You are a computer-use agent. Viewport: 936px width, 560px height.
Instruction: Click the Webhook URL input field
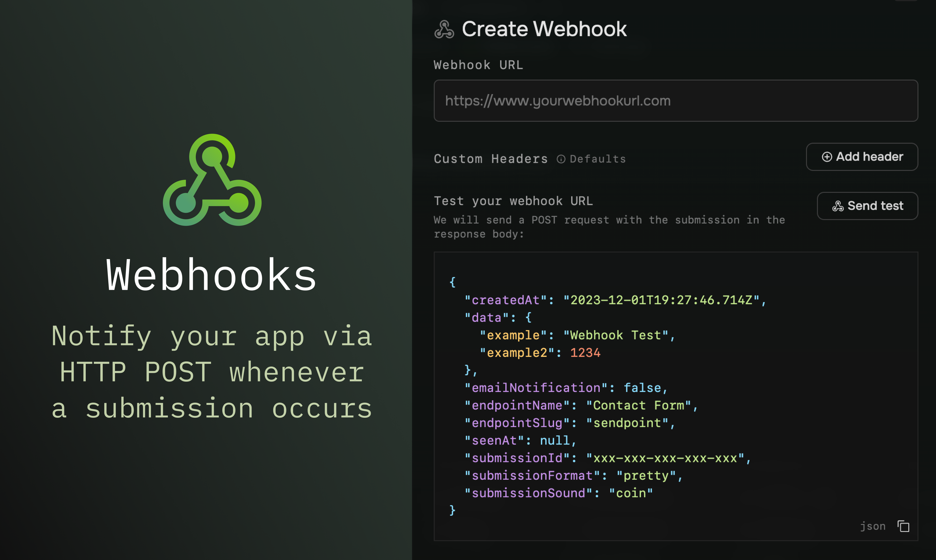point(676,100)
